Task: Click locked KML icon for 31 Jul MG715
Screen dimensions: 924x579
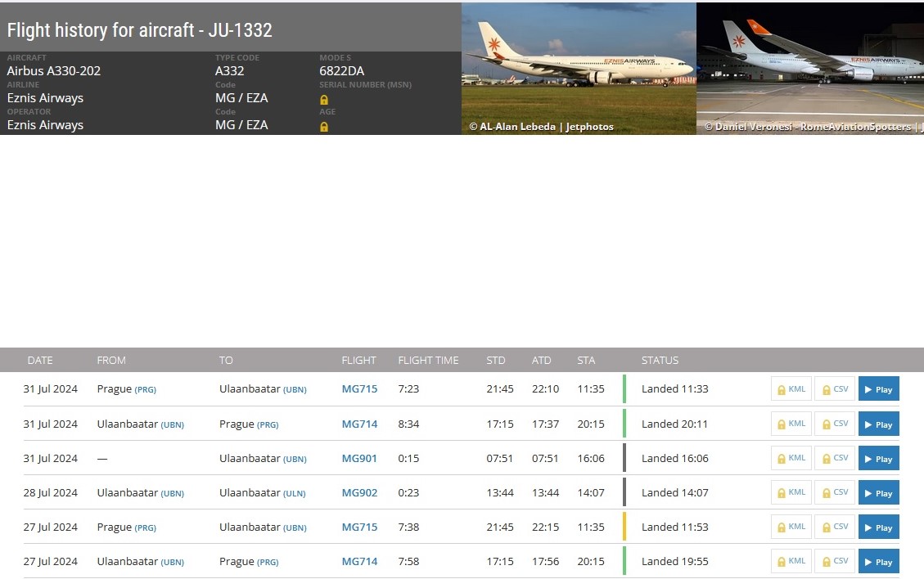Action: pos(791,389)
